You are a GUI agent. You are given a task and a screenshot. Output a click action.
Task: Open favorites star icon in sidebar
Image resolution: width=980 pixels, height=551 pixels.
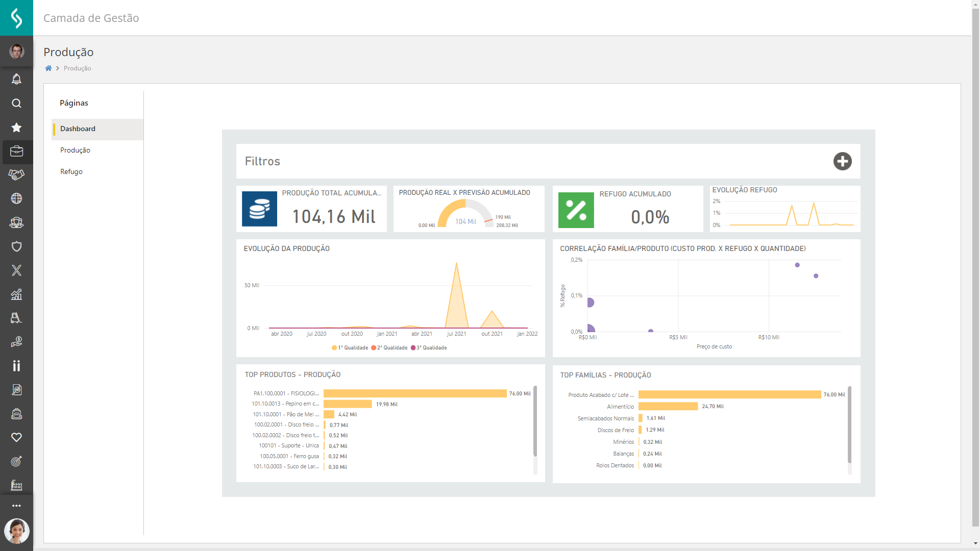tap(16, 128)
